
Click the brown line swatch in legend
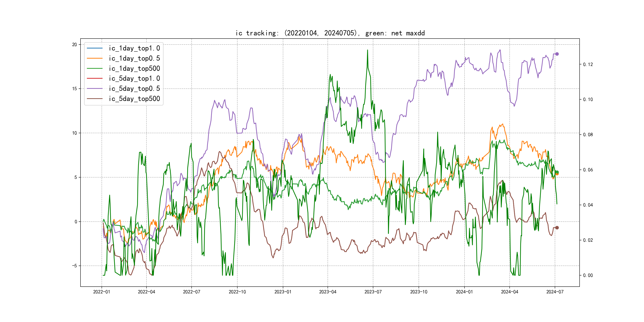[94, 99]
